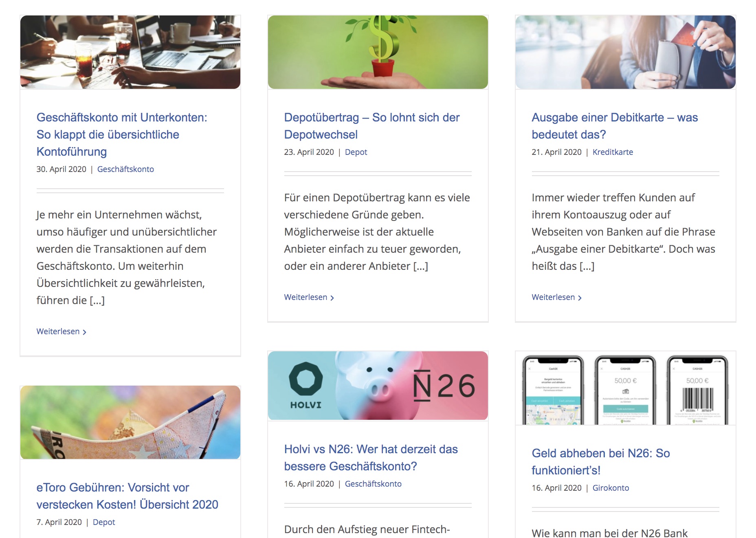Click the meeting table laptop thumbnail image
Image resolution: width=756 pixels, height=538 pixels.
(x=130, y=52)
